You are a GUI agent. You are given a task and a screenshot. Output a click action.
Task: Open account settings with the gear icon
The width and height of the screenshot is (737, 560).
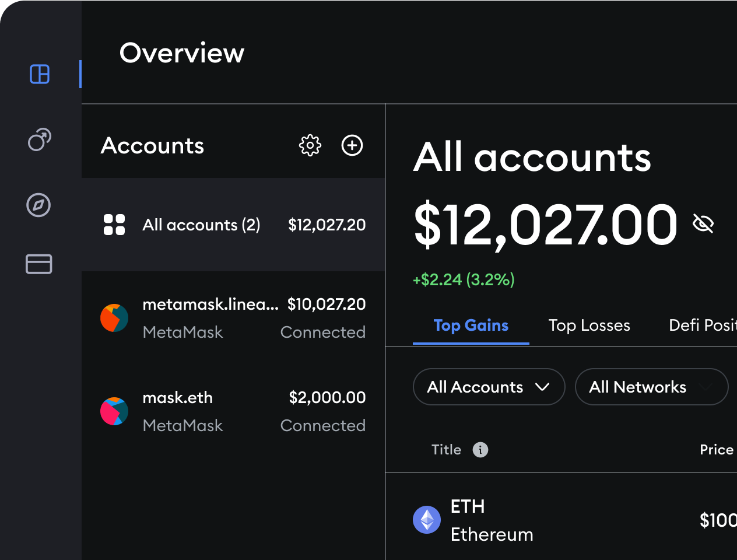(310, 145)
